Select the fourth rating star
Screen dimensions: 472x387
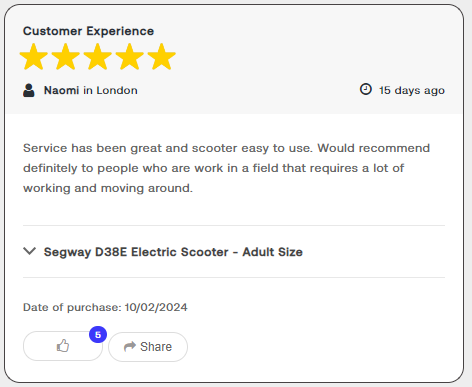coord(130,57)
